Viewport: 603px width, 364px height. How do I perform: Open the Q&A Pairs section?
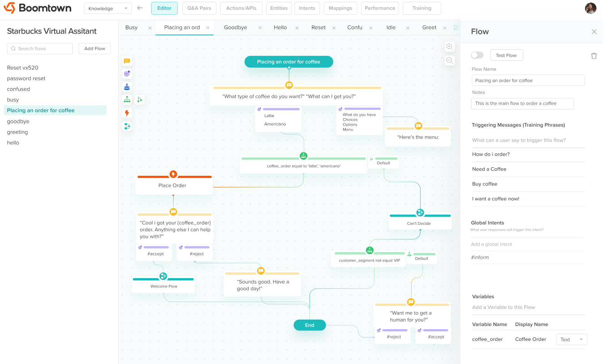199,8
